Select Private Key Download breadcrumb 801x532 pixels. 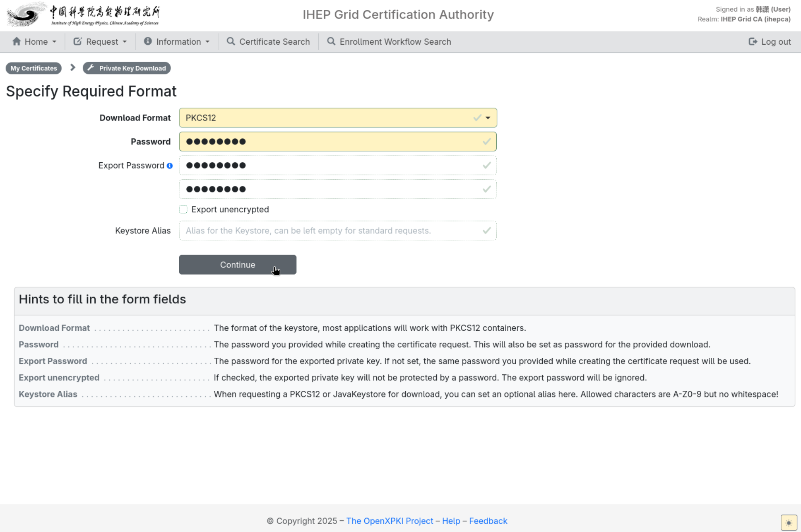coord(127,68)
